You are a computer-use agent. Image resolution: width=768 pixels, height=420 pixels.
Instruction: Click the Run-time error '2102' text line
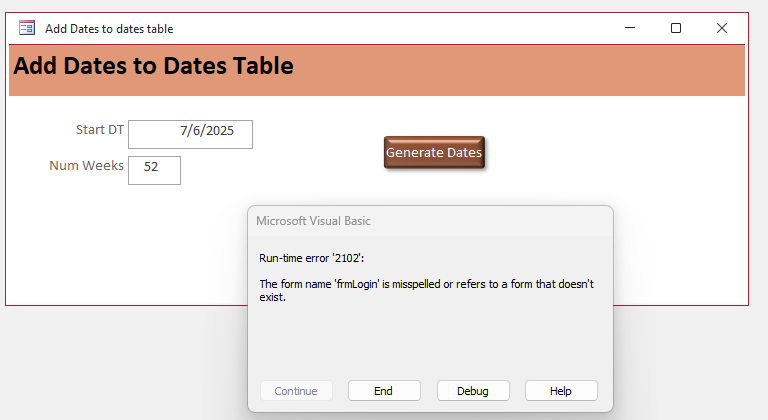[x=312, y=258]
